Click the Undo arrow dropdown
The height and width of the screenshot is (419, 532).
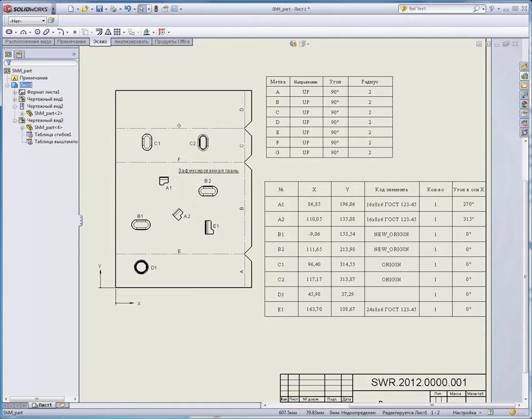[x=134, y=9]
